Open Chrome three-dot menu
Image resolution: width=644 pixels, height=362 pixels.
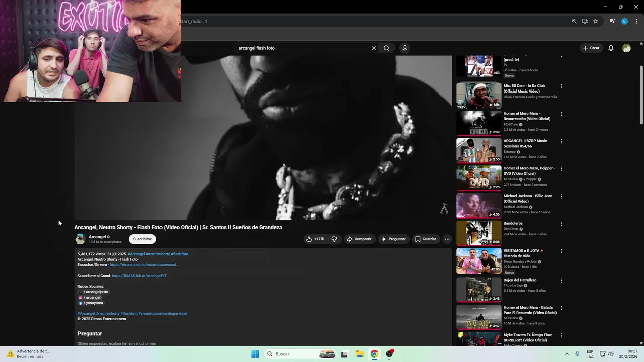pyautogui.click(x=636, y=21)
